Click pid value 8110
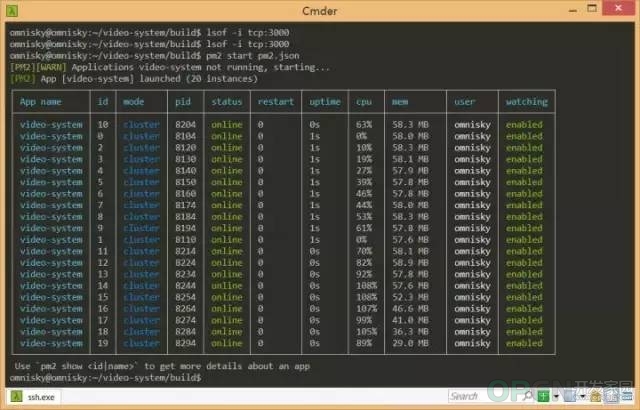The image size is (640, 410). (185, 239)
